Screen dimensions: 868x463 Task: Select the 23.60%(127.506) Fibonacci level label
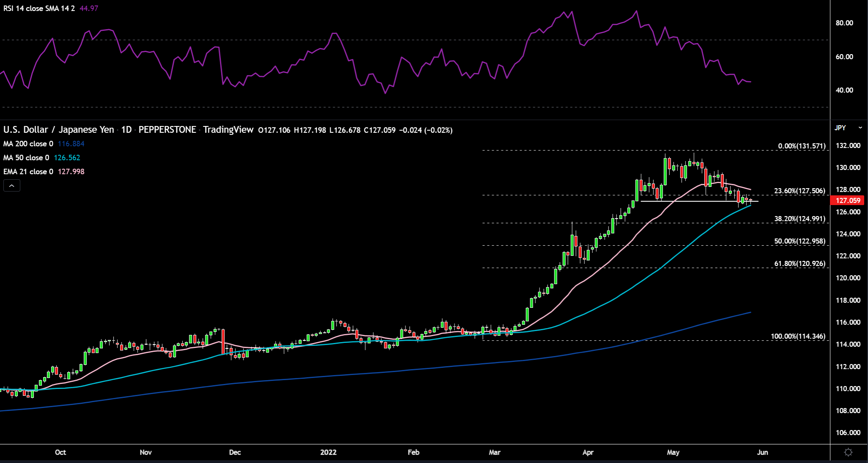click(x=800, y=191)
